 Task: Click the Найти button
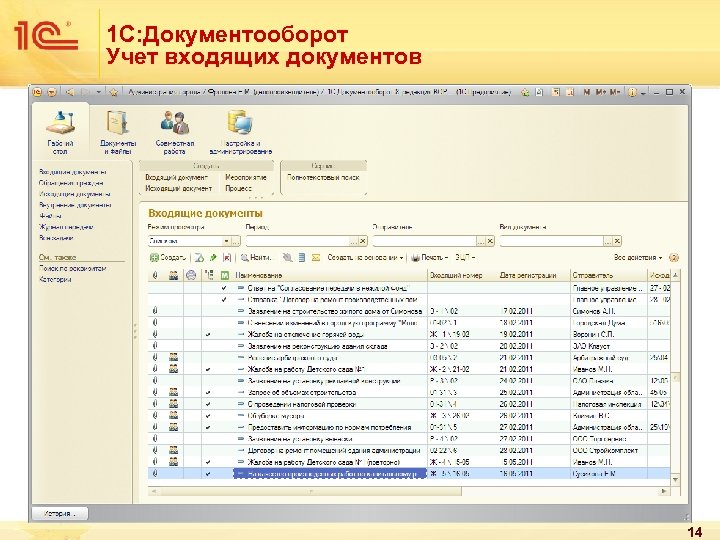tap(256, 258)
